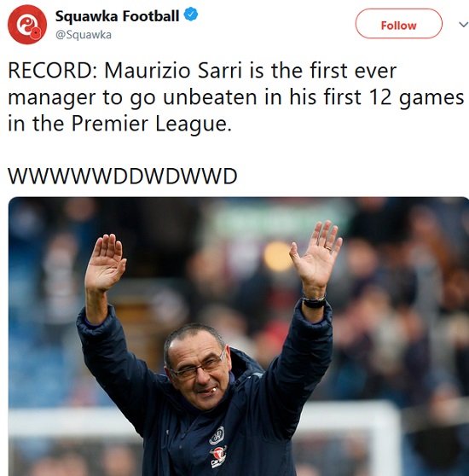Click the 'in the Premier League.' text line
This screenshot has width=469, height=476.
(x=120, y=124)
